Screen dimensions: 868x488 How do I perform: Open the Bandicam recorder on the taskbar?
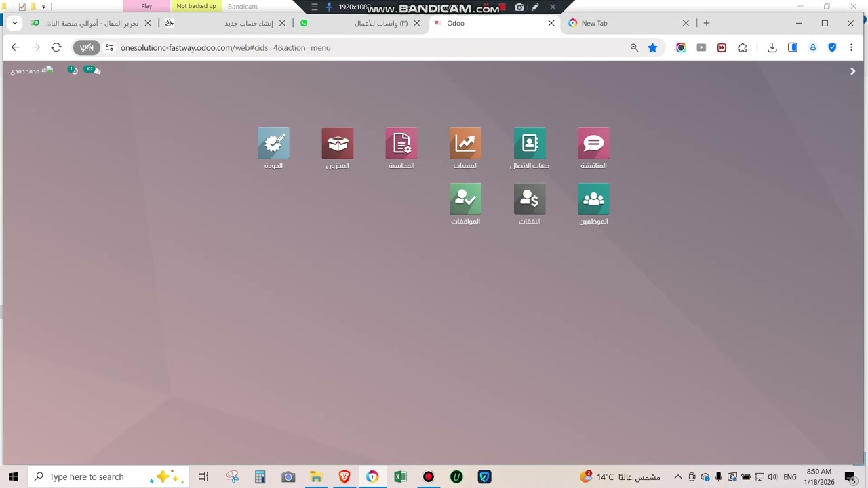[x=428, y=476]
